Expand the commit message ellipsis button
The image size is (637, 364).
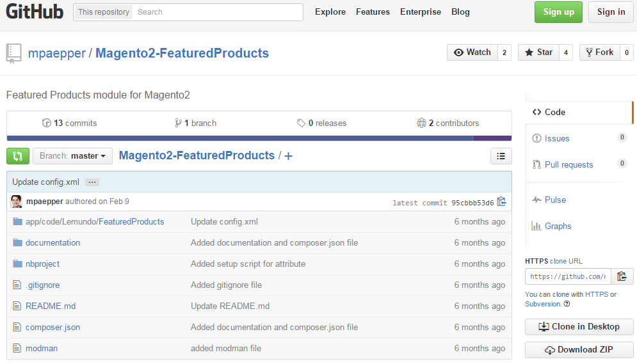(92, 182)
